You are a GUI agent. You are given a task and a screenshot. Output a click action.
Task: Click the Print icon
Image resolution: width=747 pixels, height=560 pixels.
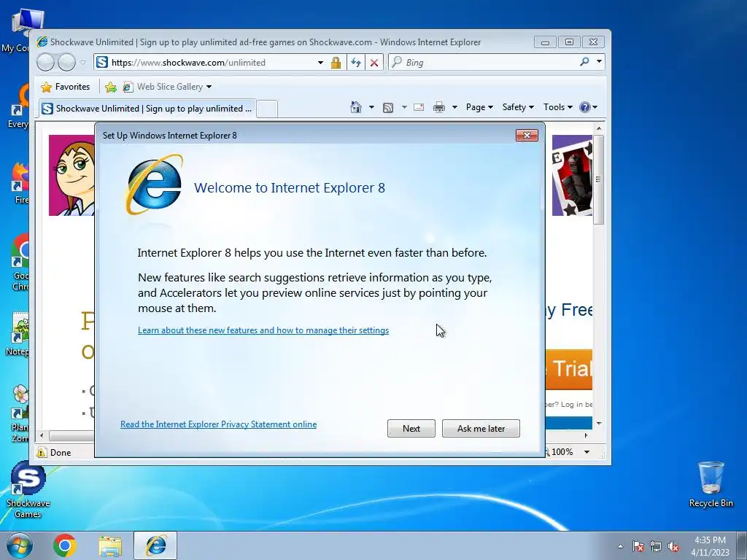438,107
